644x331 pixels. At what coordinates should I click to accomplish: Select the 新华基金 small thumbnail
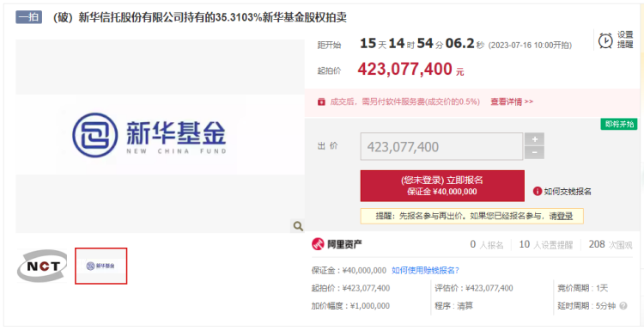coord(101,266)
